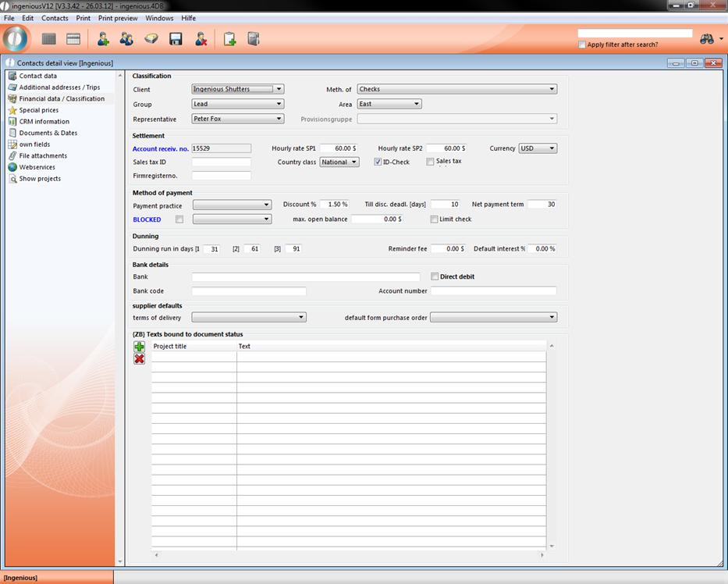728x584 pixels.
Task: Click the binoculars search icon
Action: pyautogui.click(x=707, y=39)
